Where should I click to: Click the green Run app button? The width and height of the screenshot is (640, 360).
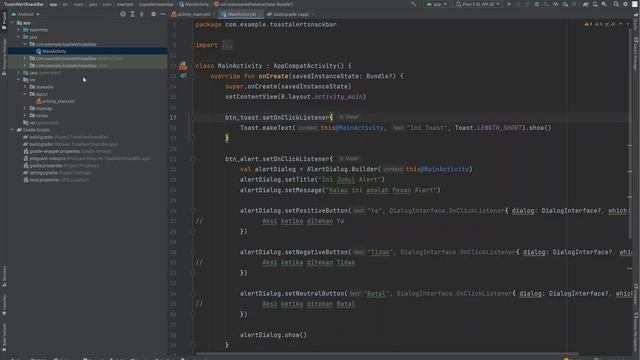pyautogui.click(x=509, y=4)
